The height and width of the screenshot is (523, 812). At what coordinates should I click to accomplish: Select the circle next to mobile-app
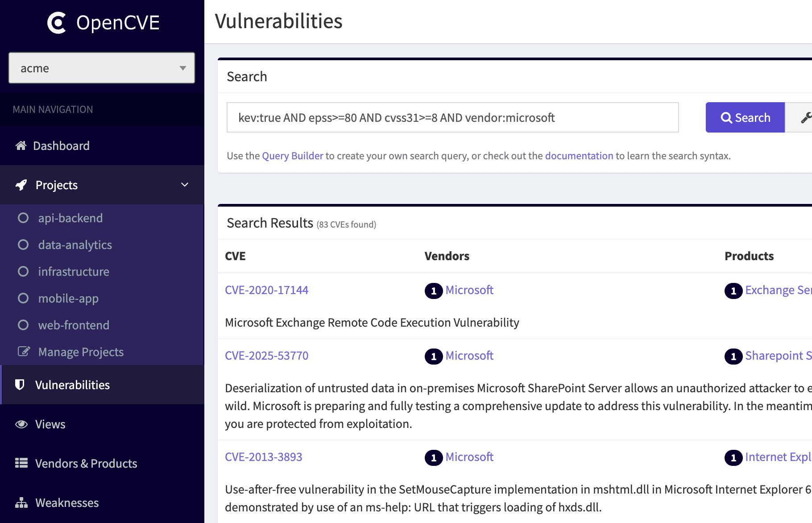[x=23, y=298]
